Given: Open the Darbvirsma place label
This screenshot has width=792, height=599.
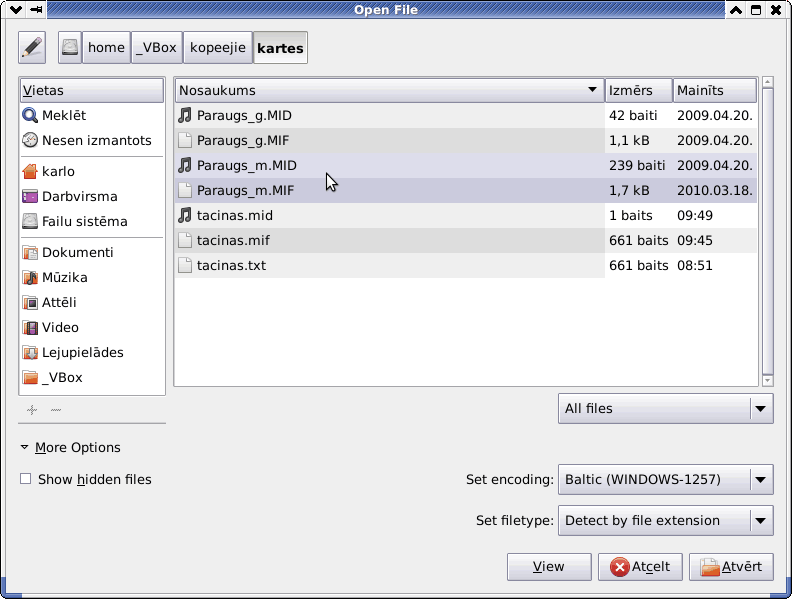Looking at the screenshot, I should [x=79, y=196].
